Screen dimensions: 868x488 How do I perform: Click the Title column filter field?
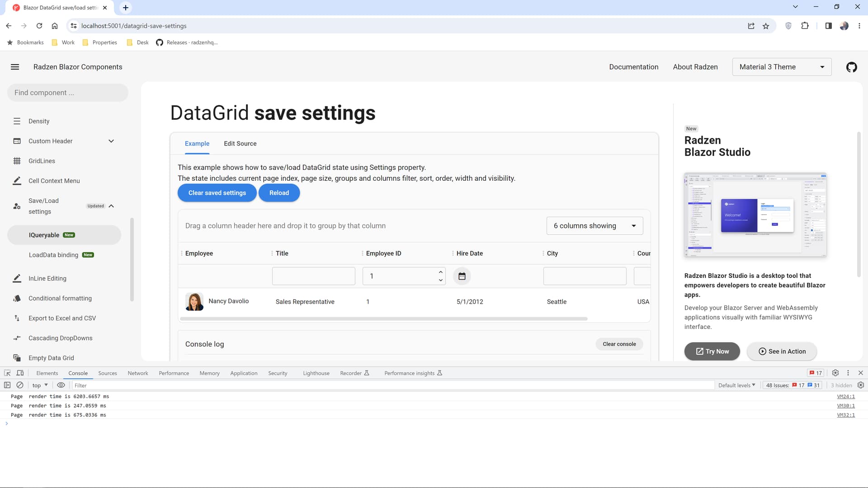point(313,276)
